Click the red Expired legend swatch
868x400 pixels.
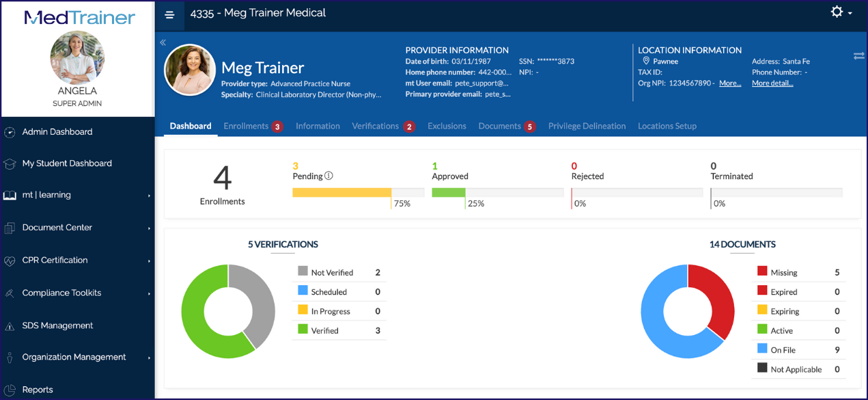point(762,291)
